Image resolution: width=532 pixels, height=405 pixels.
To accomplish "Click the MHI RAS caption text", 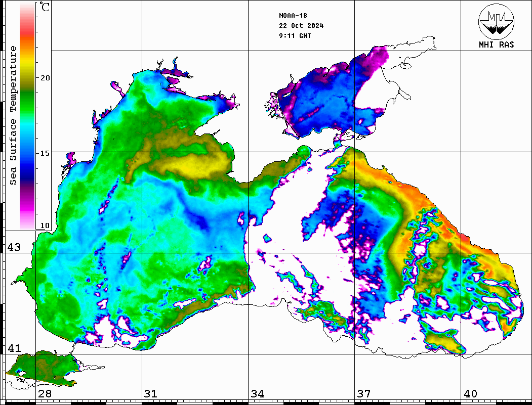I will coord(496,44).
